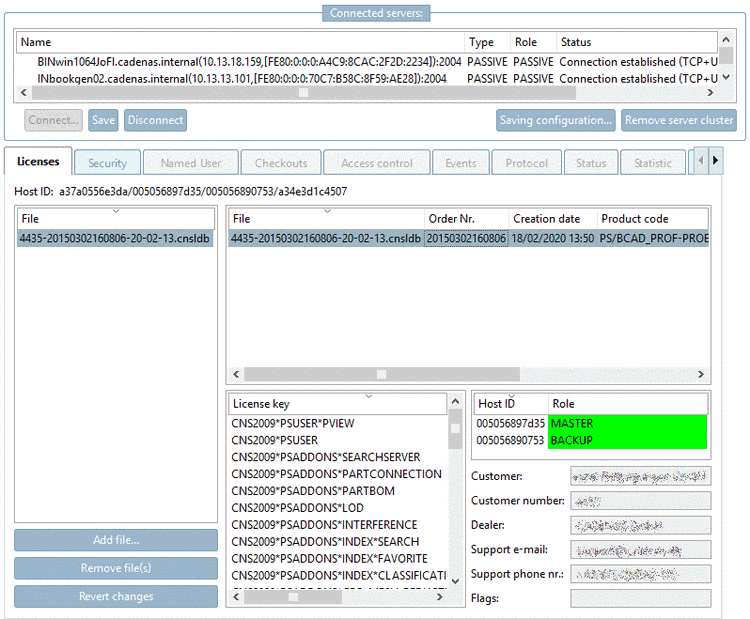
Task: Select CNS2009*PSADDONS*SEARCHSERVER key
Action: coord(326,457)
